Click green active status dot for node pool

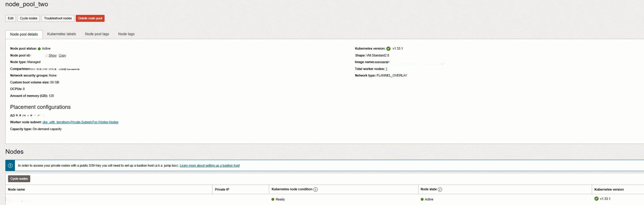click(39, 49)
